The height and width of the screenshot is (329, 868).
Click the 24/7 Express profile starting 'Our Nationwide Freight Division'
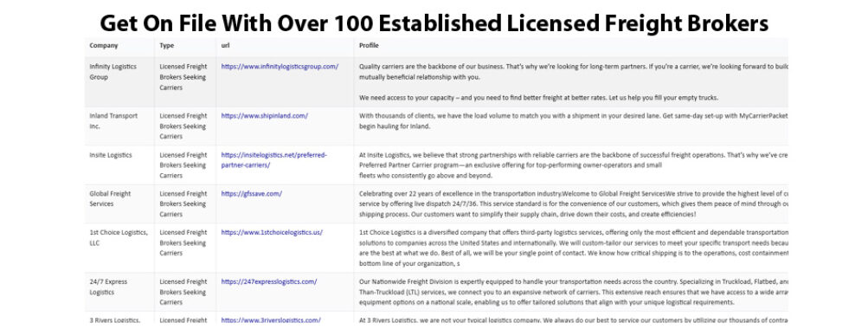click(573, 292)
